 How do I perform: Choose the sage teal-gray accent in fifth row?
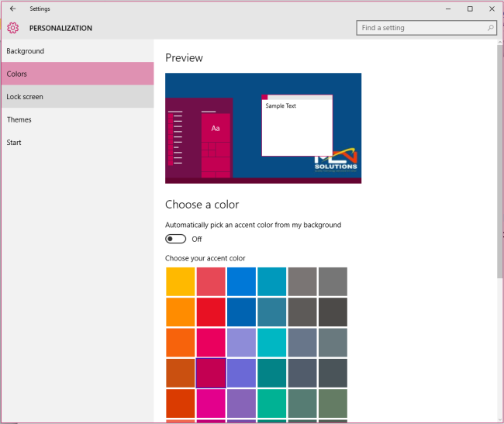coord(302,403)
